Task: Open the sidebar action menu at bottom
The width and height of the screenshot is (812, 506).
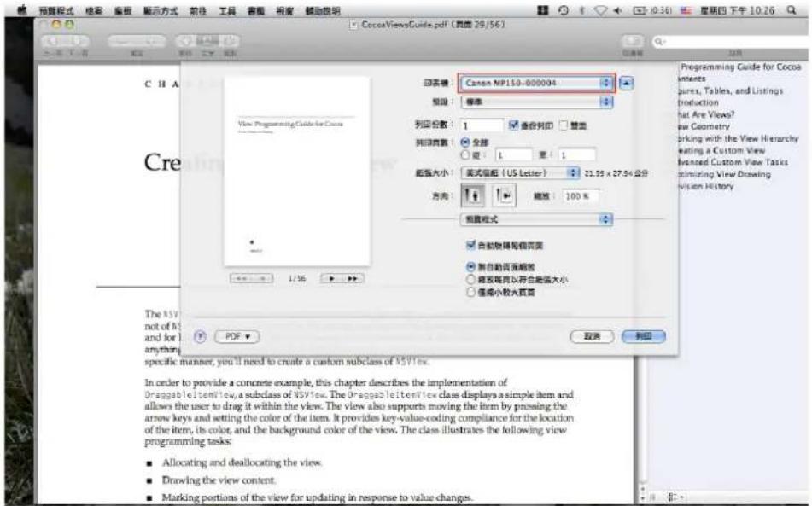Action: (675, 497)
